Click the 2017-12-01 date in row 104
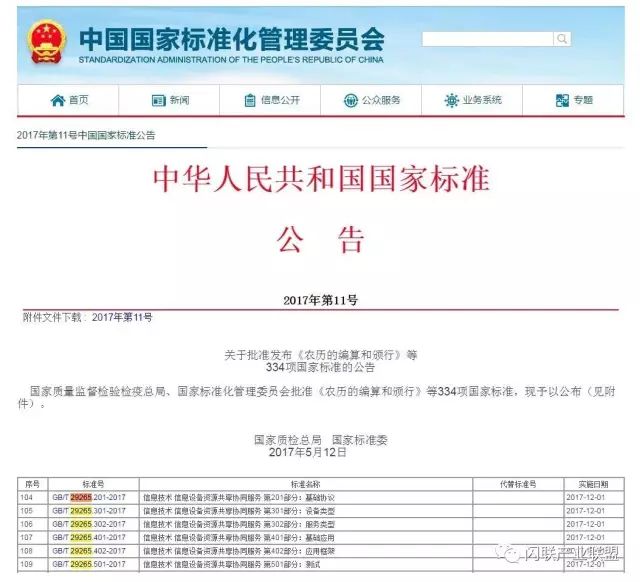This screenshot has height=582, width=640. pyautogui.click(x=586, y=498)
